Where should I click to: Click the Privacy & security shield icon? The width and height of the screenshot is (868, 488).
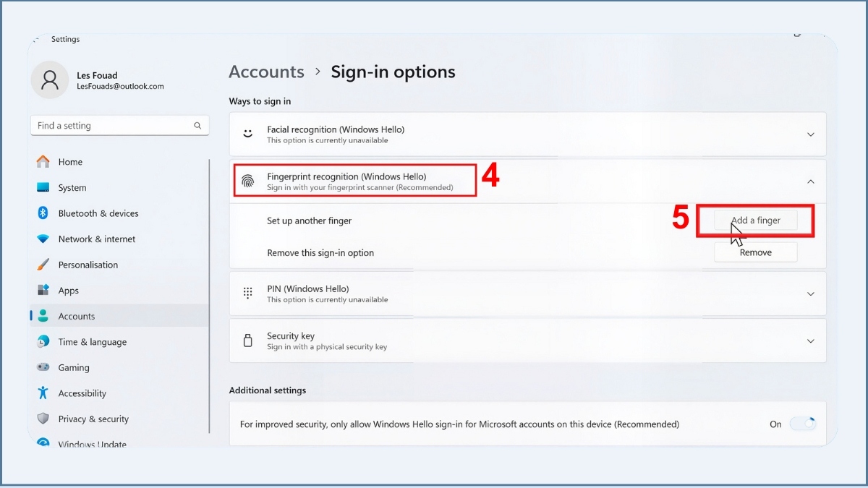tap(43, 419)
